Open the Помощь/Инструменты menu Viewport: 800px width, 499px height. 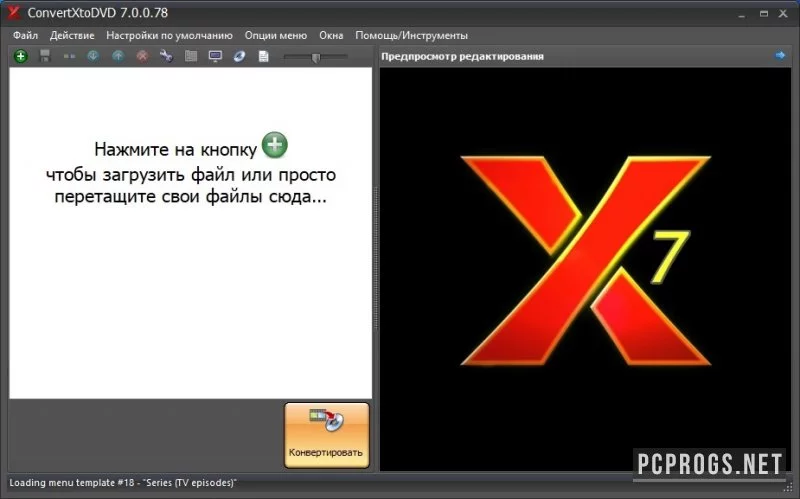coord(411,35)
